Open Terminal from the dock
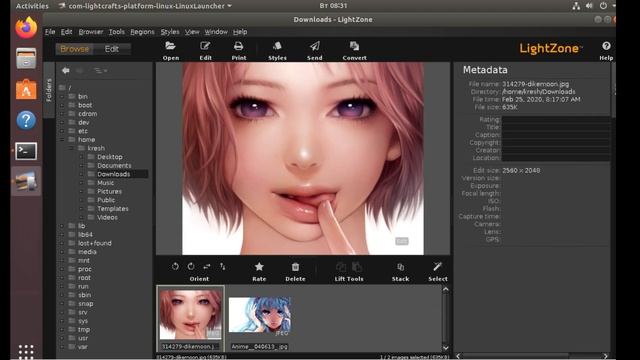The width and height of the screenshot is (640, 360). click(x=26, y=151)
